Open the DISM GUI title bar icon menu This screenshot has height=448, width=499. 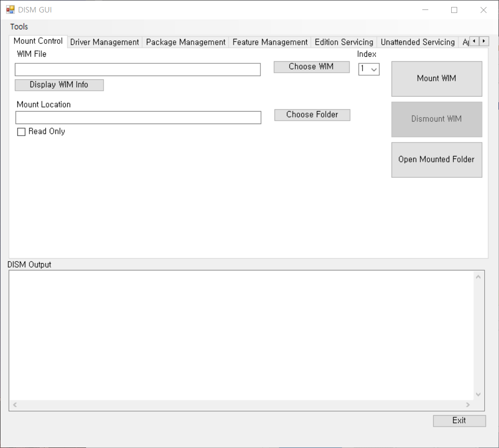(10, 9)
